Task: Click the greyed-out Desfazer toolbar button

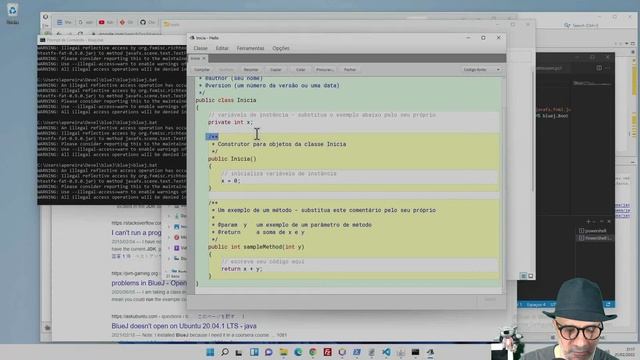Action: pos(227,70)
